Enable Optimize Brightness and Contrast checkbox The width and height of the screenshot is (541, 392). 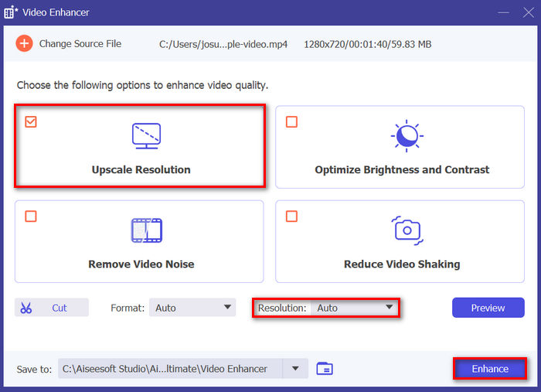click(291, 122)
